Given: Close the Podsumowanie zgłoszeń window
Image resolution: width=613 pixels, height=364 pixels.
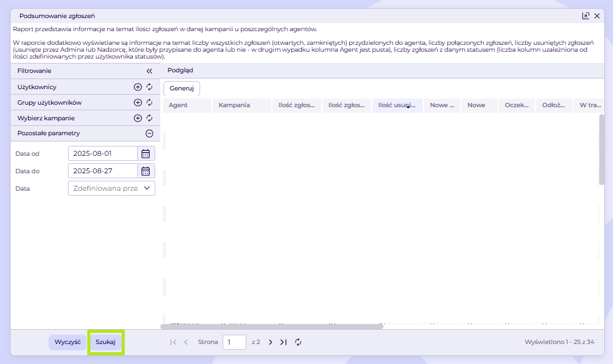Looking at the screenshot, I should coord(597,16).
